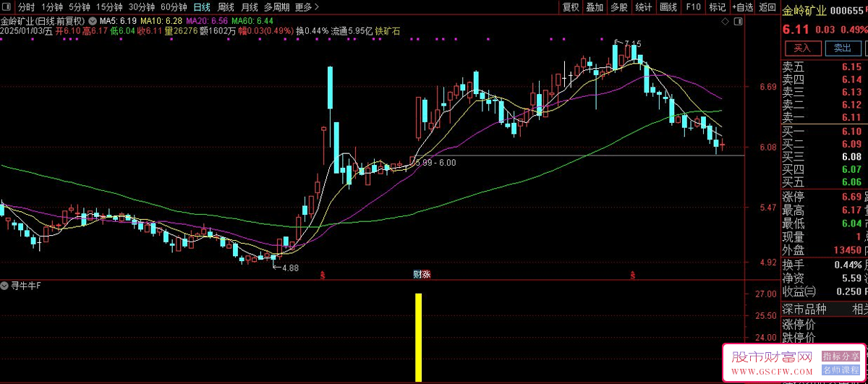The height and width of the screenshot is (384, 868).
Task: Select the 30分钟 period tab
Action: pos(142,7)
